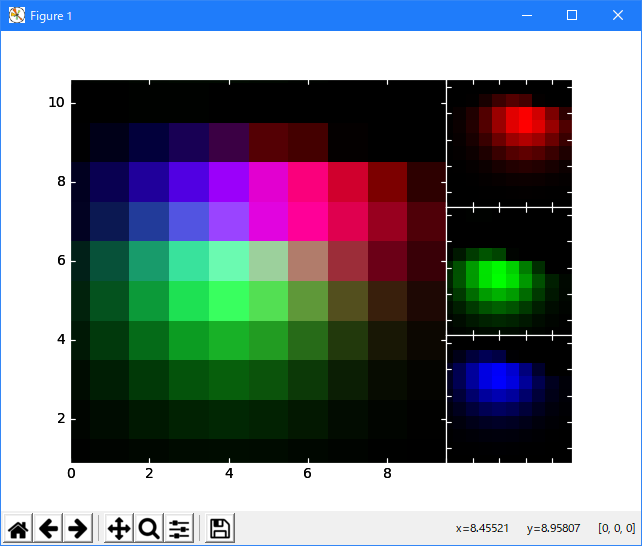Click the light mint cell in the main image
The image size is (642, 546).
click(229, 260)
